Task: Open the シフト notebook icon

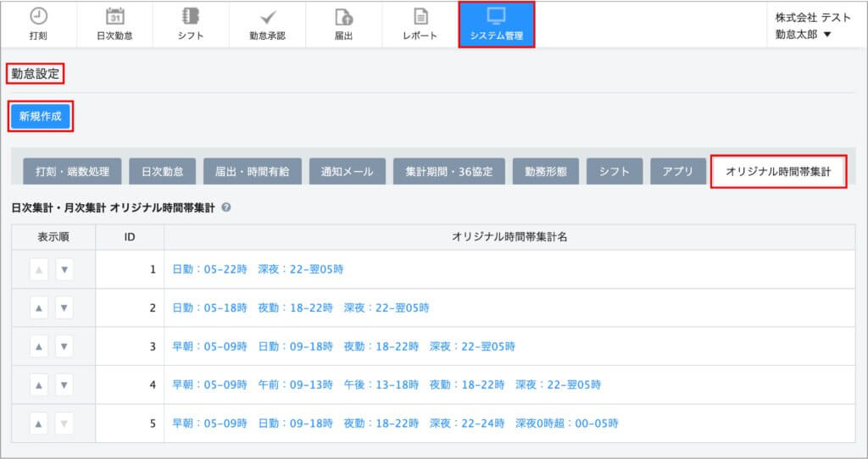Action: pos(191,17)
